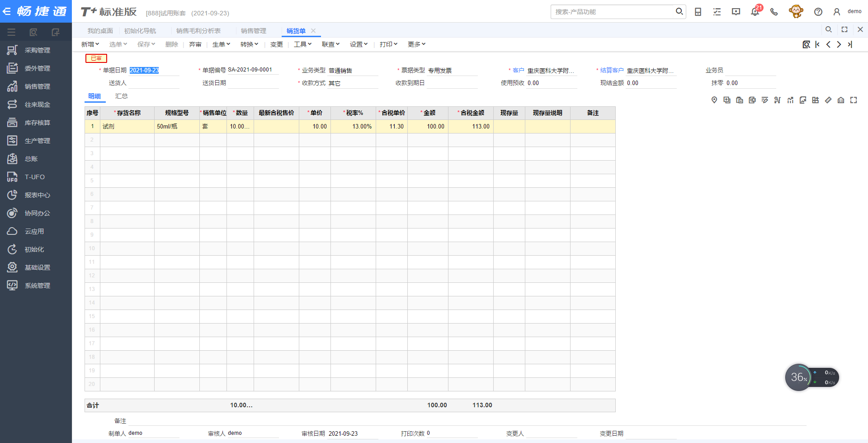Image resolution: width=868 pixels, height=443 pixels.
Task: Open 协同办公 collaboration module in sidebar
Action: pos(36,213)
